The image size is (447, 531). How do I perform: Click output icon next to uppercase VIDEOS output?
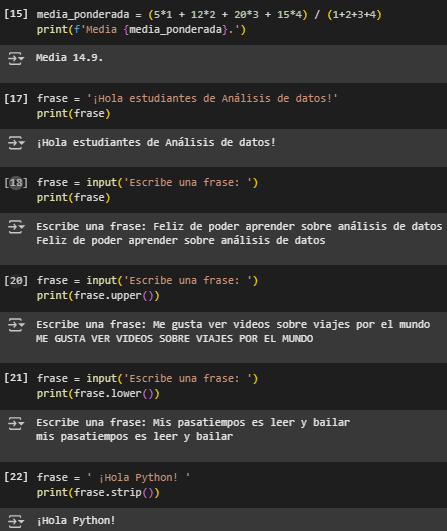[16, 325]
